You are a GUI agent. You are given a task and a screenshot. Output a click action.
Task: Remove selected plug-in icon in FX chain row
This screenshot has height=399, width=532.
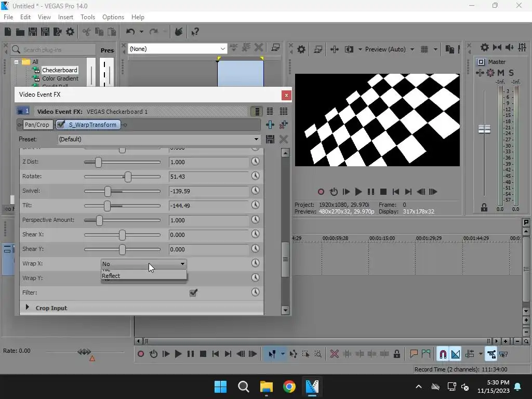pyautogui.click(x=283, y=125)
